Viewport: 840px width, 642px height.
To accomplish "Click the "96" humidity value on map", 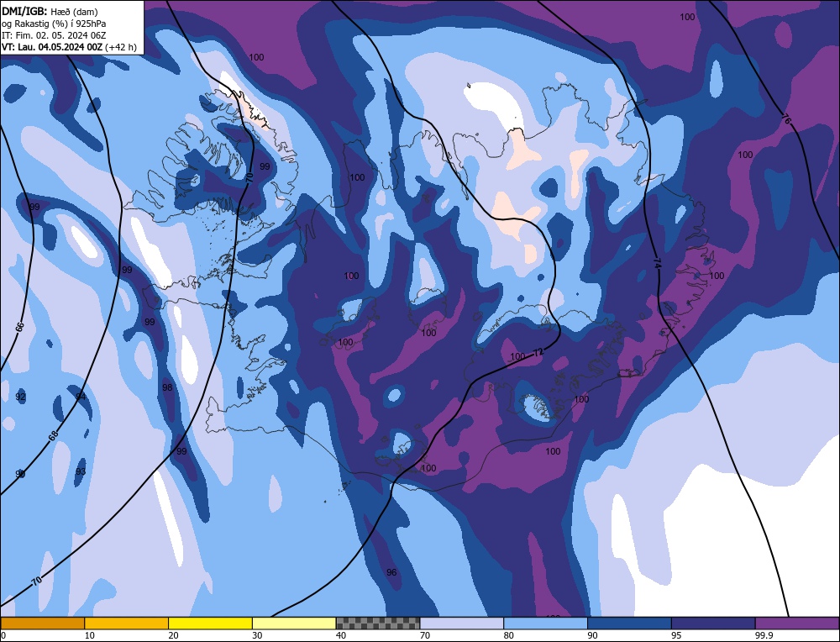I will [391, 572].
